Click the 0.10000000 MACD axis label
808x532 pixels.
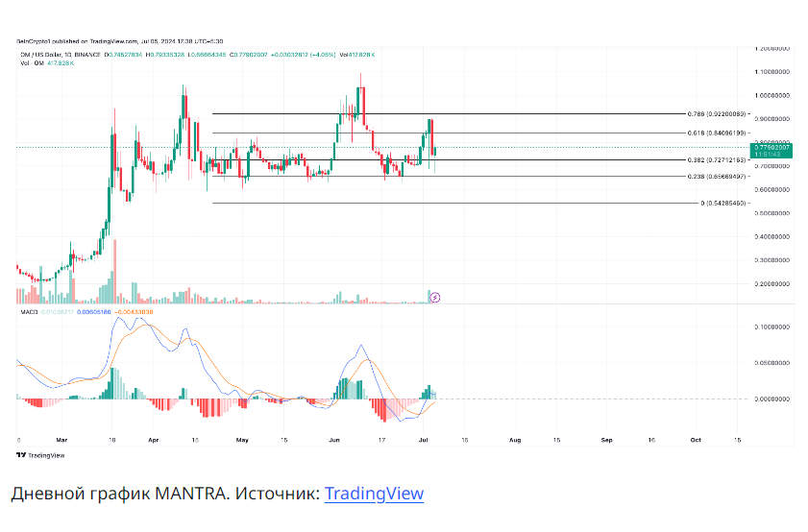coord(771,327)
